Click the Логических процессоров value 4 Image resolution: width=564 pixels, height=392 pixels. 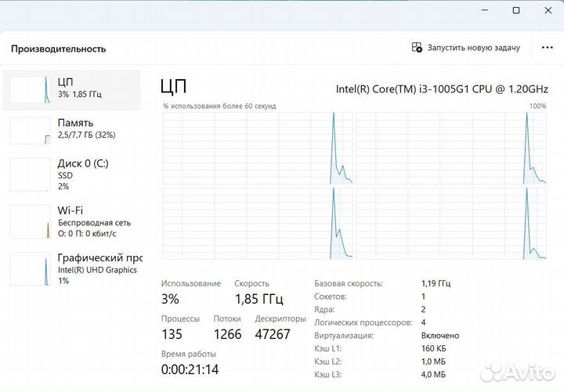(423, 322)
